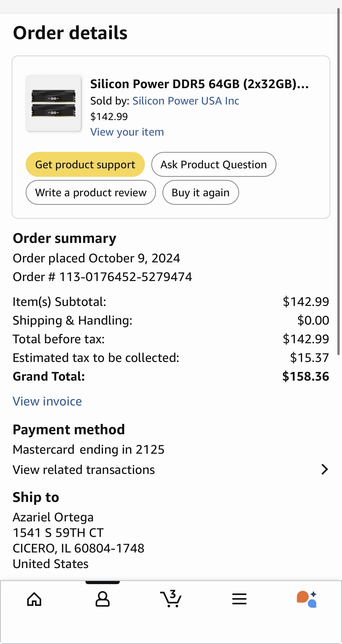The width and height of the screenshot is (342, 644).
Task: Tap Write a product review
Action: [x=91, y=193]
